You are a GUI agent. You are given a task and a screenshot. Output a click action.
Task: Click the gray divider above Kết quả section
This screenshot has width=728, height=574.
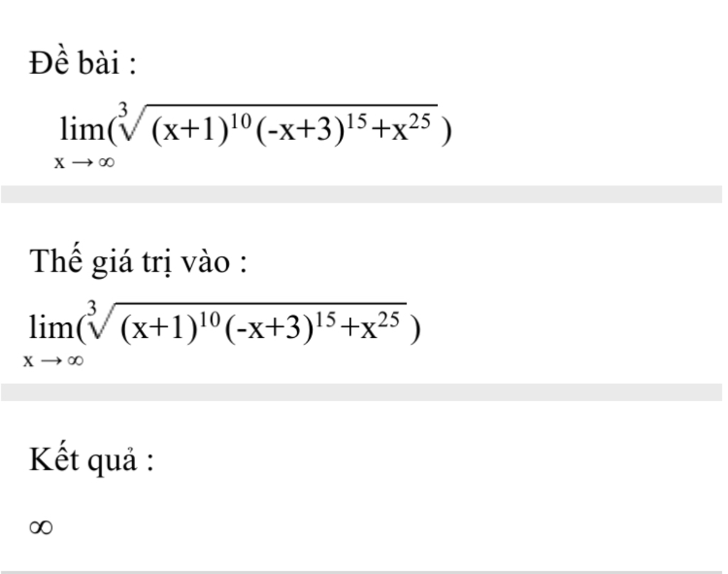coord(361,393)
